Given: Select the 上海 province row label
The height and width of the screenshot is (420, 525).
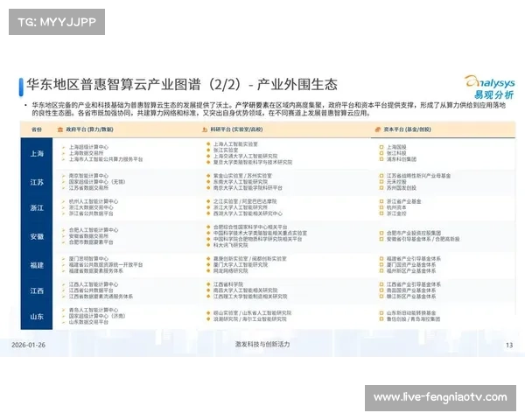Looking at the screenshot, I should point(37,154).
